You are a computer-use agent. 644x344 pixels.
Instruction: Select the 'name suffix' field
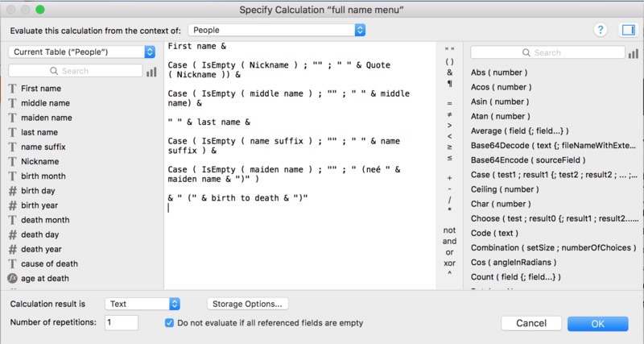point(43,147)
